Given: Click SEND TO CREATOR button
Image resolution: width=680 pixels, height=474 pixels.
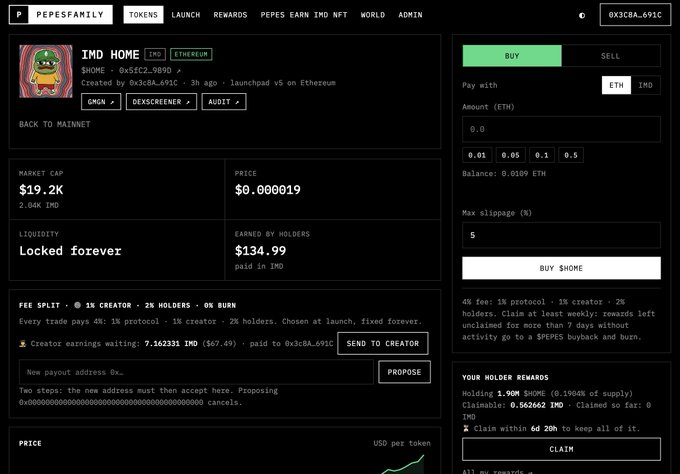Looking at the screenshot, I should point(383,343).
